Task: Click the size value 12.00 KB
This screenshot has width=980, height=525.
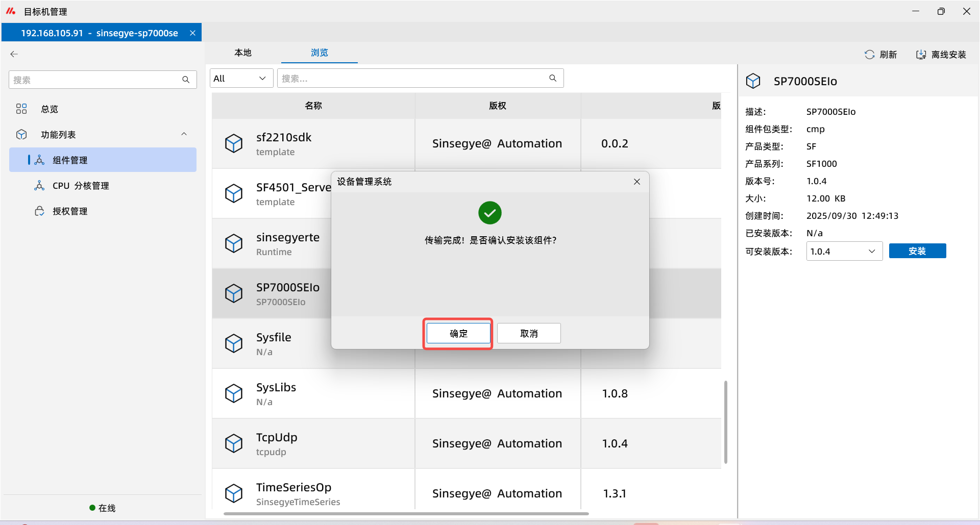Action: (826, 198)
